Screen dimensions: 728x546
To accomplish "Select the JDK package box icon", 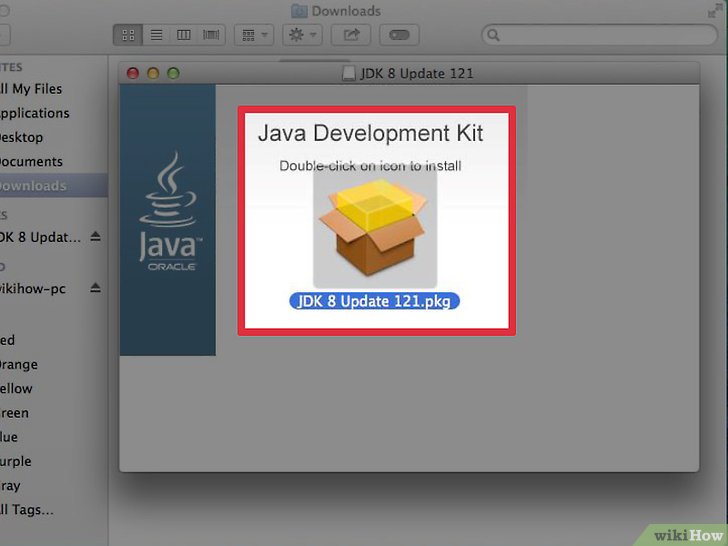I will pos(374,228).
